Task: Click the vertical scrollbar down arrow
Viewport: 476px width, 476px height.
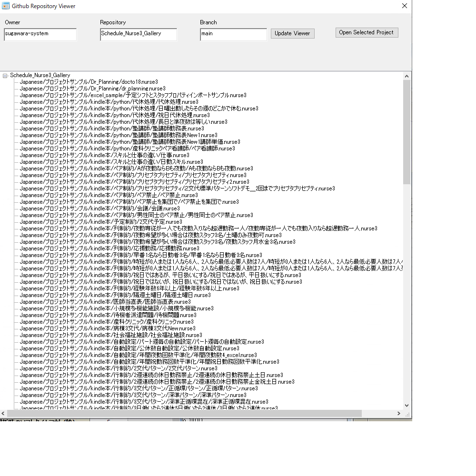Action: 407,405
